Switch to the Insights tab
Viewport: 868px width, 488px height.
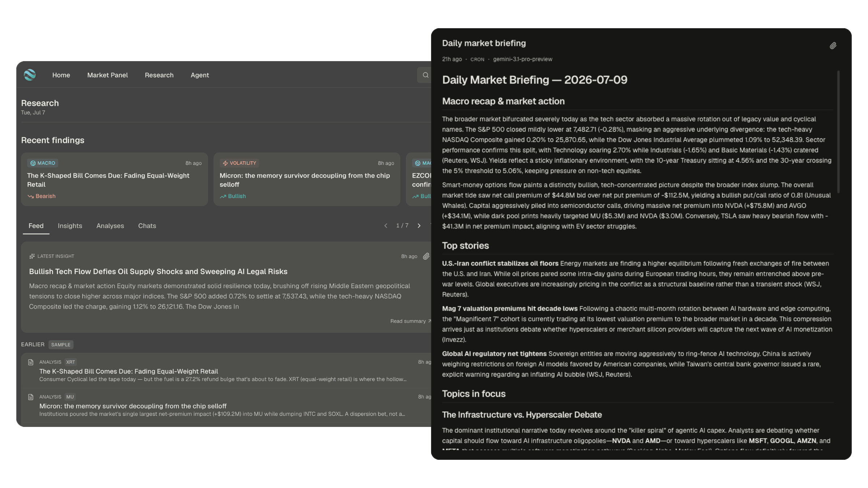(x=70, y=226)
